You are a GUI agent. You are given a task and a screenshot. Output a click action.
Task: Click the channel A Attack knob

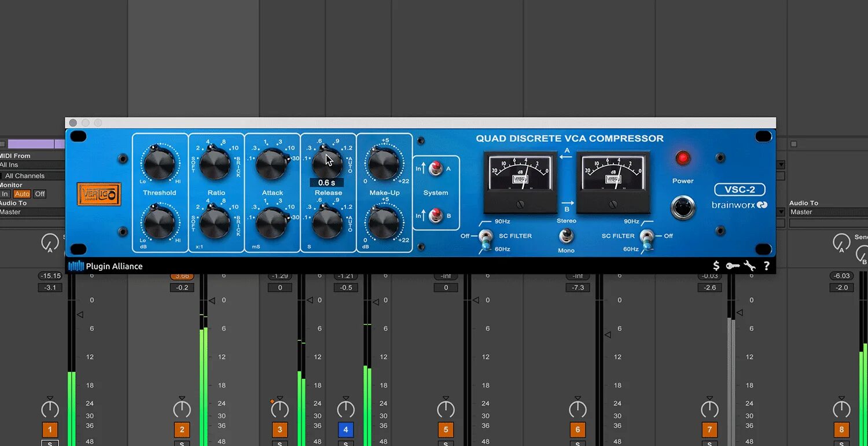click(x=271, y=164)
